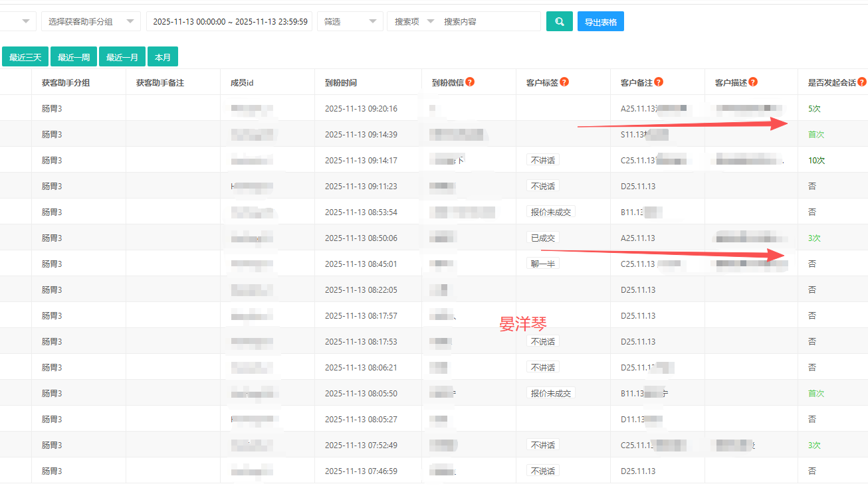This screenshot has height=488, width=868.
Task: Click the 10次 conversation count link
Action: 817,161
